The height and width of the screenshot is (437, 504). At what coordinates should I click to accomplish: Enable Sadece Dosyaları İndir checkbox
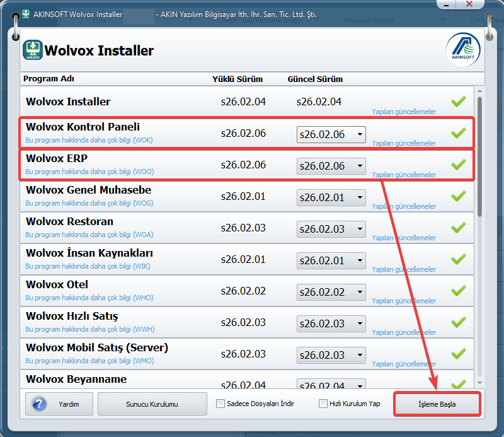pos(220,404)
